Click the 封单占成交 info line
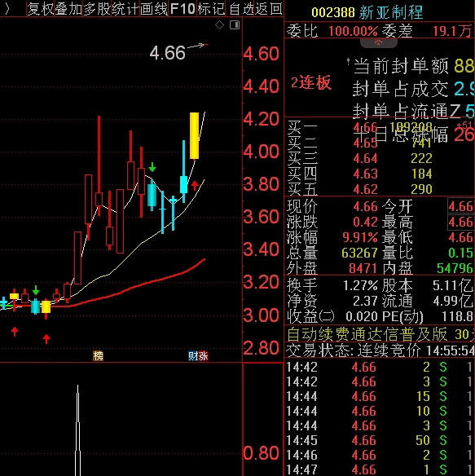This screenshot has width=475, height=476. point(413,89)
